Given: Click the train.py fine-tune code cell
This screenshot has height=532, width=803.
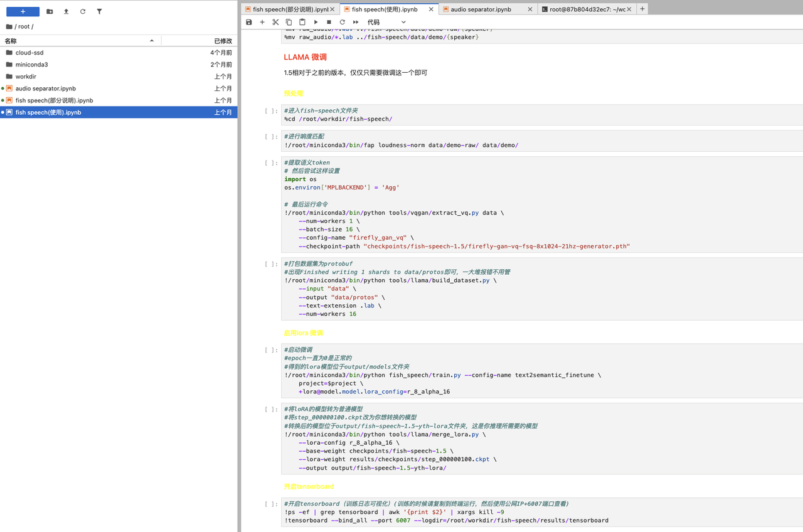Looking at the screenshot, I should click(542, 371).
